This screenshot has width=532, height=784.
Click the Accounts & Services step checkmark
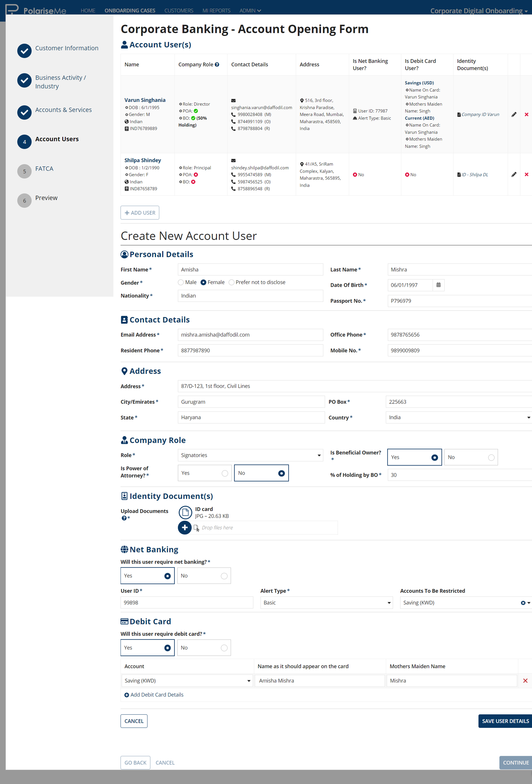(x=24, y=112)
